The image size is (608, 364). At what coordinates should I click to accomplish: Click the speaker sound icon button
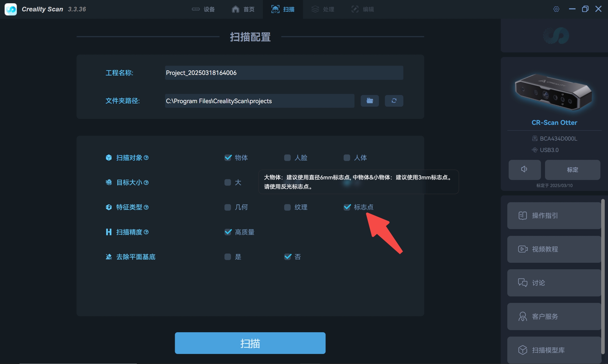pos(524,170)
